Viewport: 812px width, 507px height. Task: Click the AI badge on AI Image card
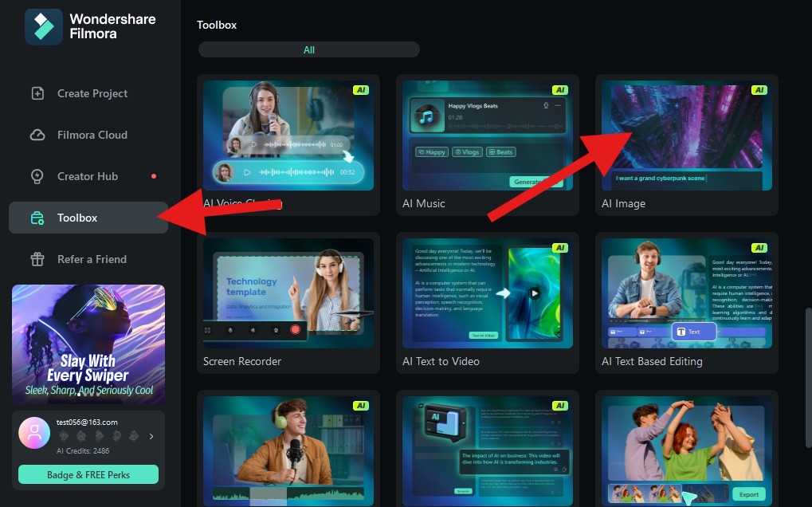759,90
